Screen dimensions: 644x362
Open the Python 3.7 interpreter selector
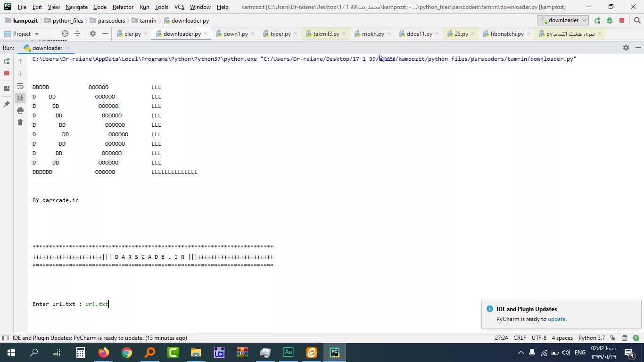click(591, 338)
